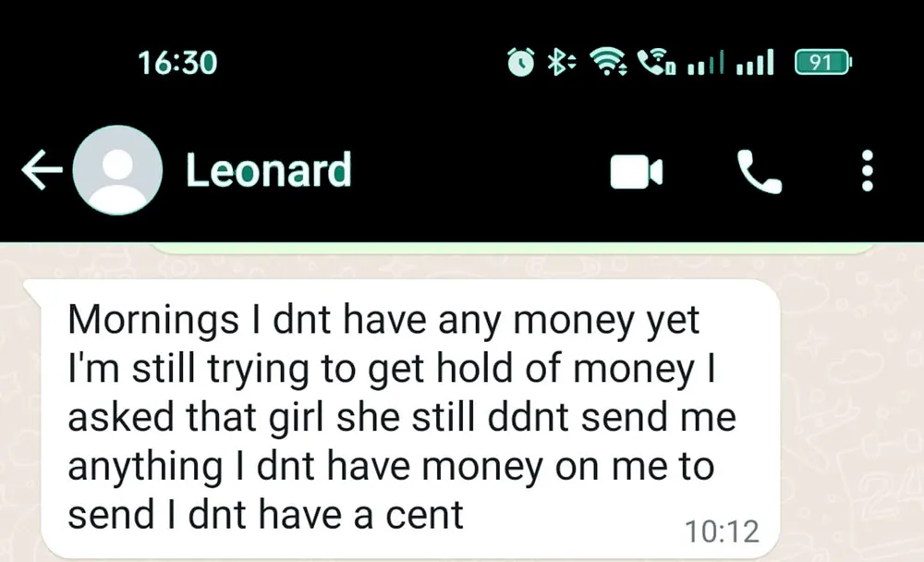
Task: Tap the Wi-Fi status icon
Action: click(x=609, y=62)
